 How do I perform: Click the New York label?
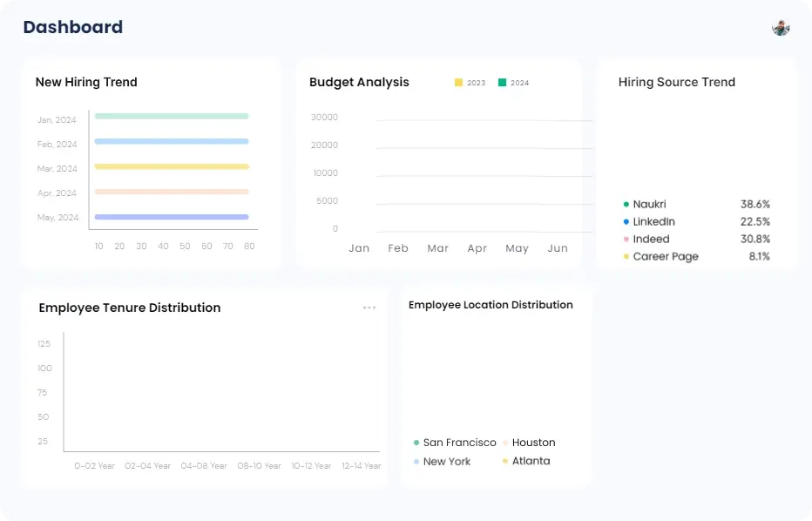click(446, 462)
